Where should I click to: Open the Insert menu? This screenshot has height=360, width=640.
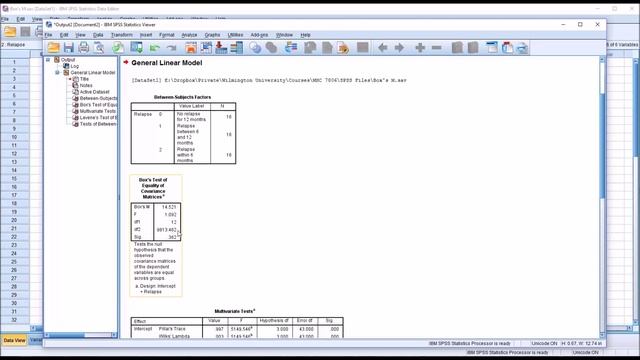coord(146,35)
